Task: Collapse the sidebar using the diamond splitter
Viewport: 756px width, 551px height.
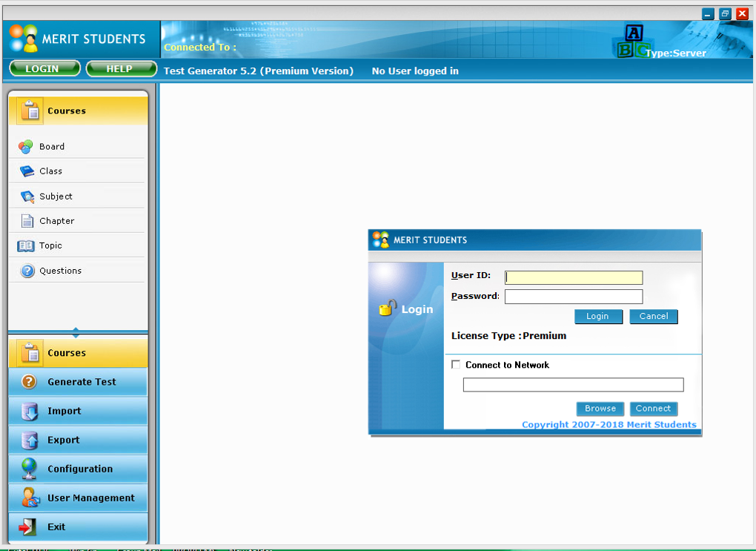Action: coord(76,332)
